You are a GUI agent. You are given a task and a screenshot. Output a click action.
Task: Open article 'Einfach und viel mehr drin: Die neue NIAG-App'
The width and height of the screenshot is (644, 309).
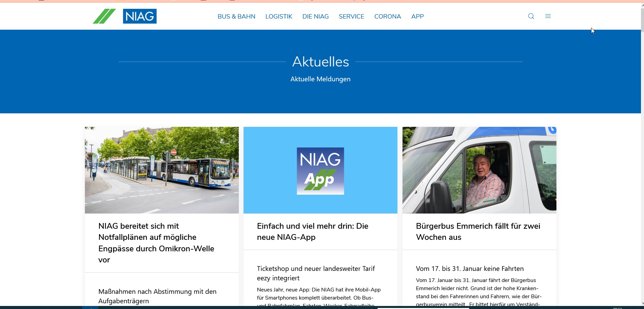[x=313, y=231]
